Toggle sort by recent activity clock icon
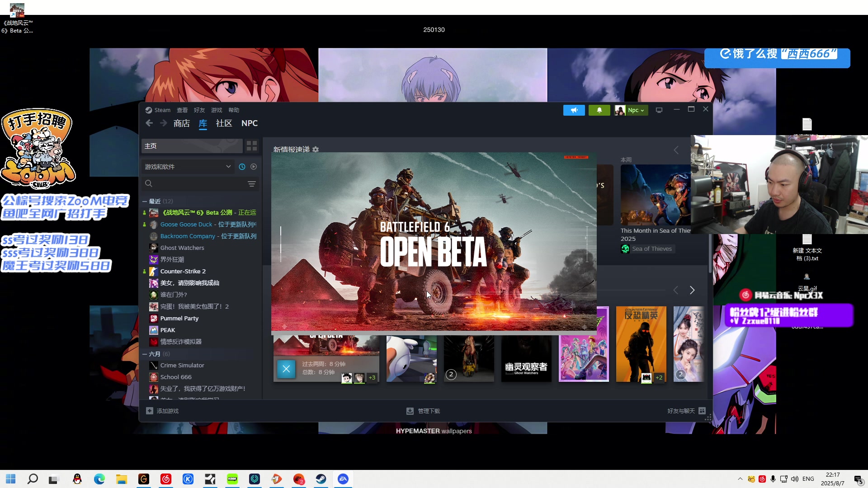Screen dimensions: 868x488 (242, 167)
